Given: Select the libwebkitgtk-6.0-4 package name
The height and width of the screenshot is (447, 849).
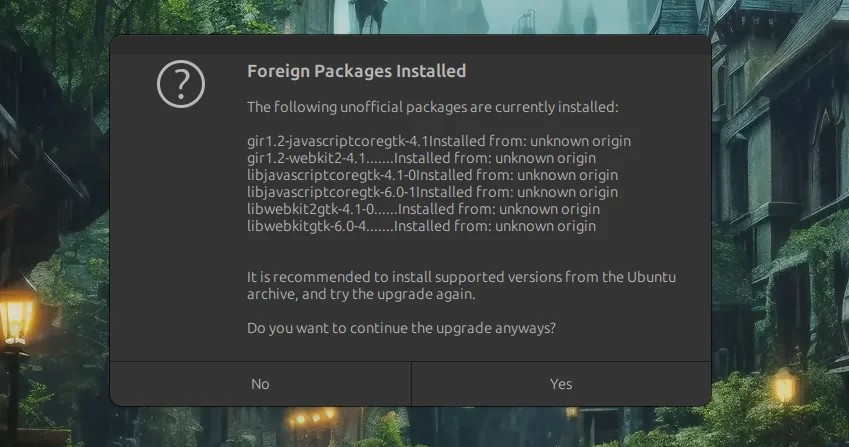Looking at the screenshot, I should pos(306,226).
